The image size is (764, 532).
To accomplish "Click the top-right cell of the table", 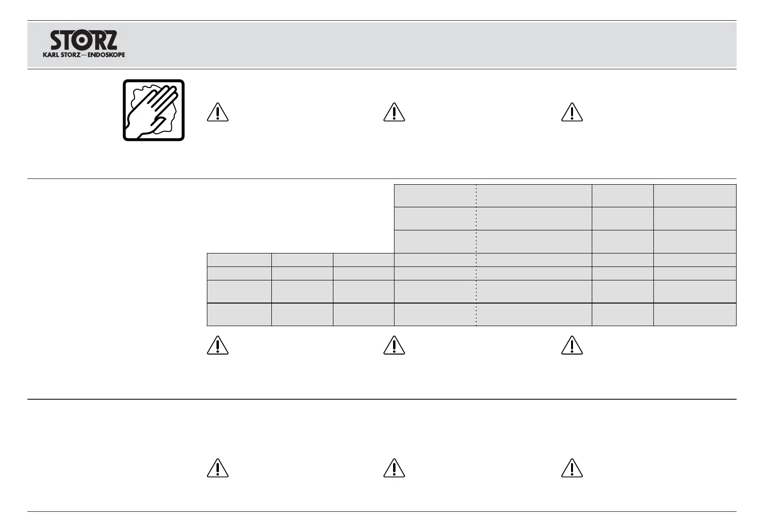I will 695,196.
